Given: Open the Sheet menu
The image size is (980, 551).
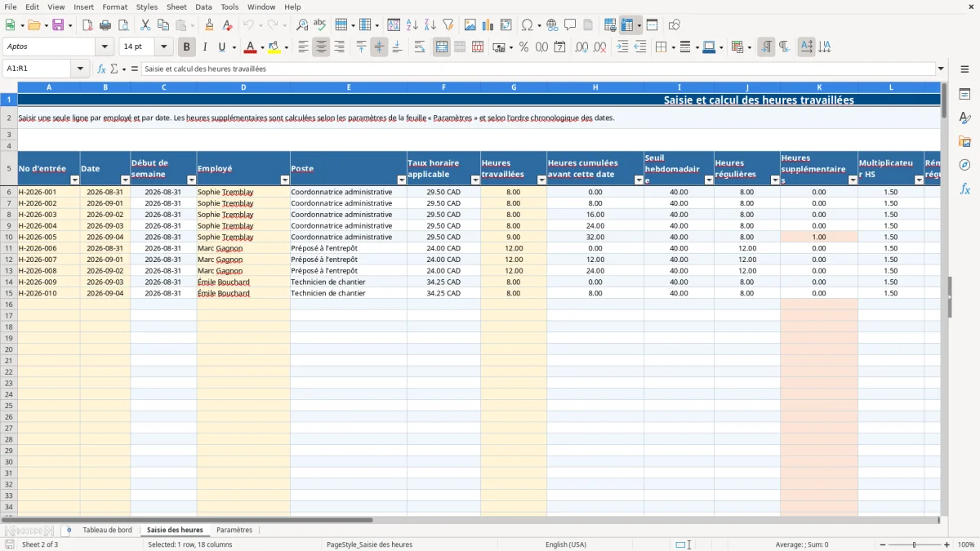Looking at the screenshot, I should coord(177,7).
